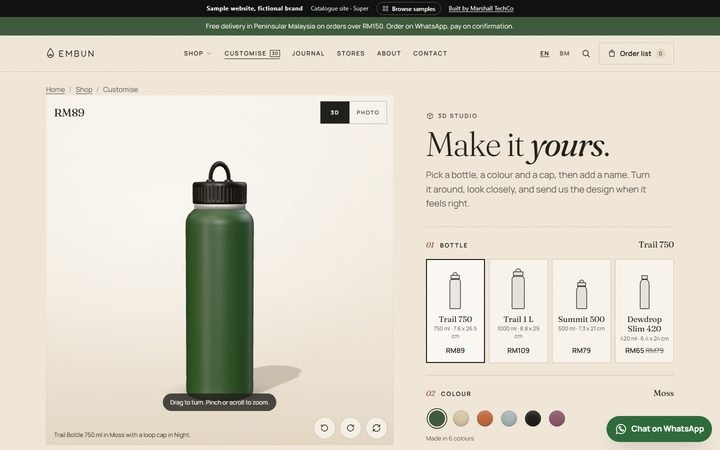Viewport: 720px width, 450px height.
Task: Click the Dewdrop Slim 420 bottle outline icon
Action: [x=644, y=292]
